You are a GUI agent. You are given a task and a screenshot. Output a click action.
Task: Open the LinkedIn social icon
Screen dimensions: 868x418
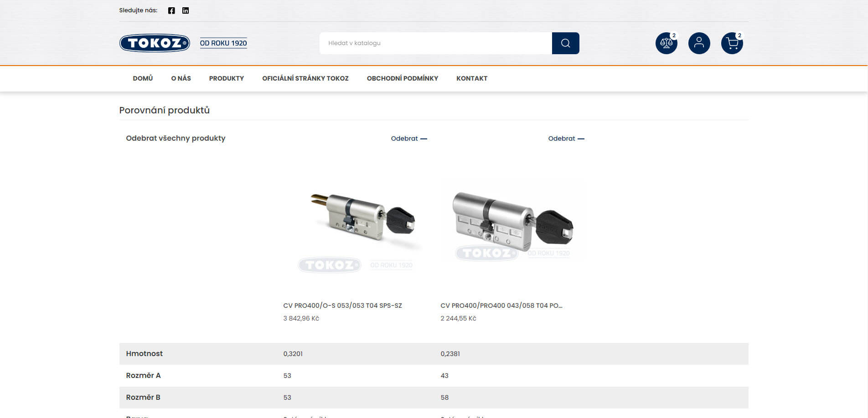pyautogui.click(x=186, y=10)
